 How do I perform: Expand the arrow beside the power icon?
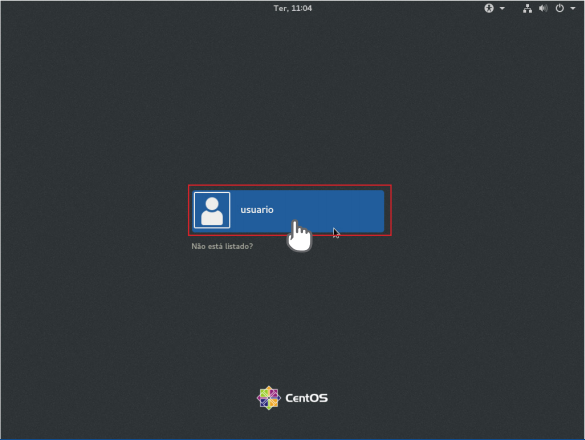pyautogui.click(x=573, y=8)
